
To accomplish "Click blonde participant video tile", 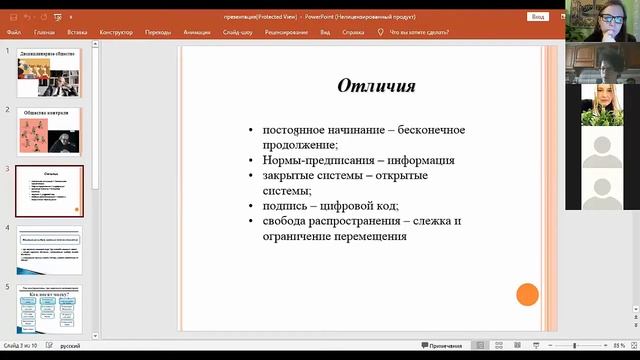I will point(602,105).
